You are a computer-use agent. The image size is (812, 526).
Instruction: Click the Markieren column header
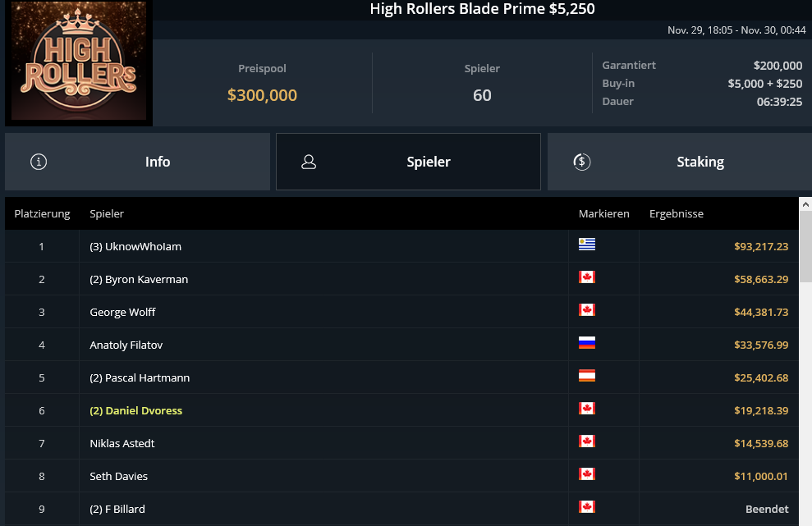tap(603, 213)
